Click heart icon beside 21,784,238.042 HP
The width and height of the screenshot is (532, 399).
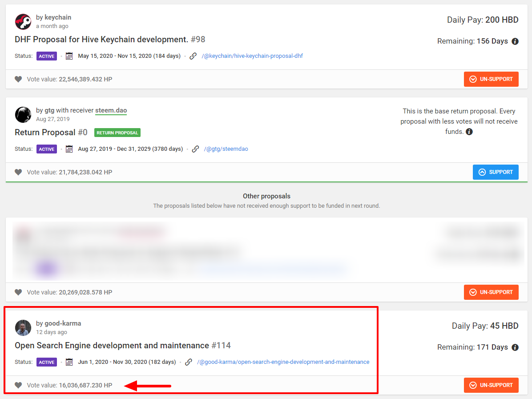coord(18,172)
